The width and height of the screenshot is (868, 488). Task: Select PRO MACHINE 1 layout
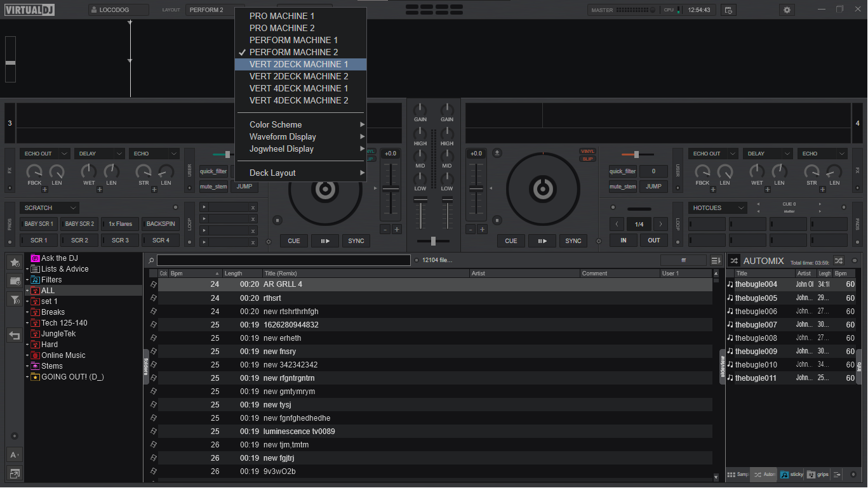pyautogui.click(x=300, y=16)
